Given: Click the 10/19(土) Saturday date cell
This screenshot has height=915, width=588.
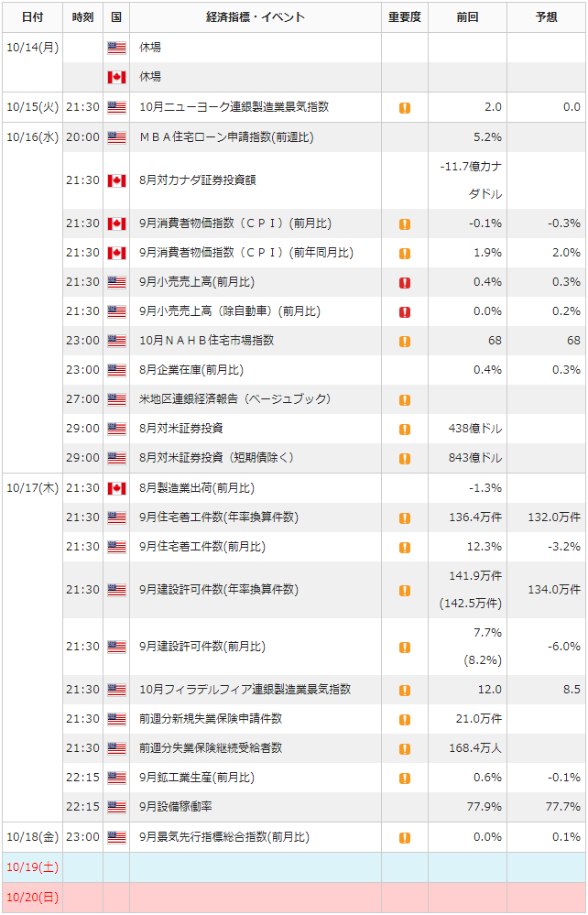Looking at the screenshot, I should [33, 867].
